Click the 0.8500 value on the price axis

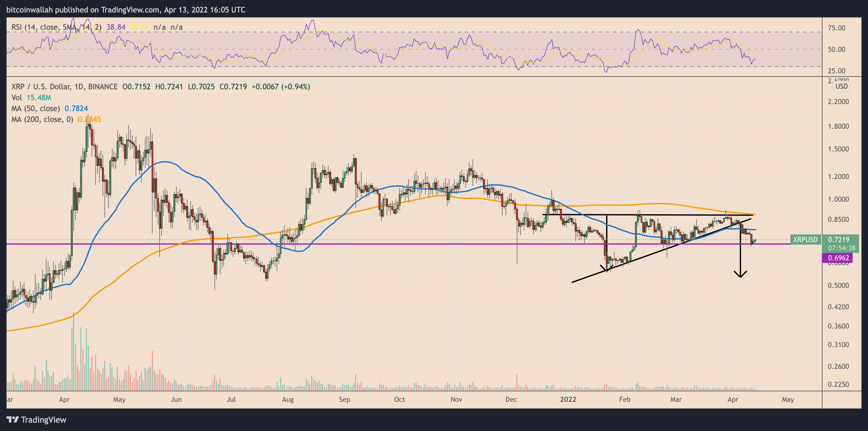click(x=839, y=219)
